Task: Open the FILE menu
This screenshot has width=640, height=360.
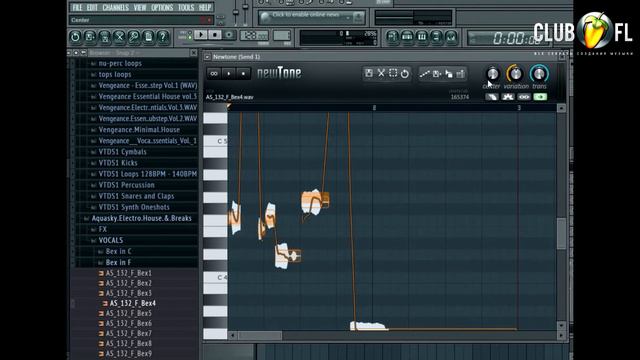Action: click(77, 7)
